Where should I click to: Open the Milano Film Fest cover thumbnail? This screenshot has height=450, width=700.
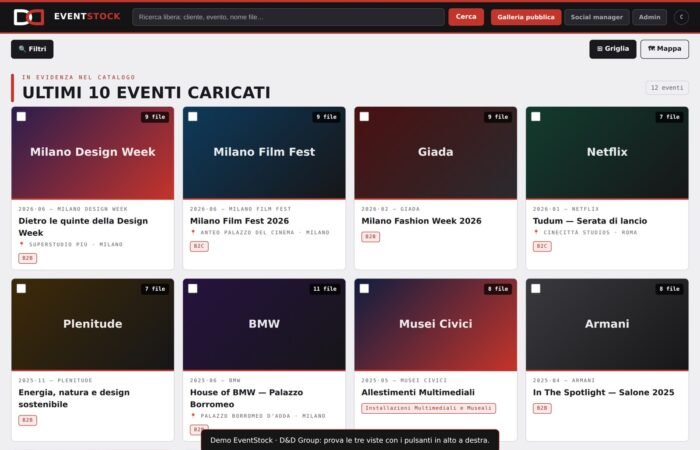point(264,153)
